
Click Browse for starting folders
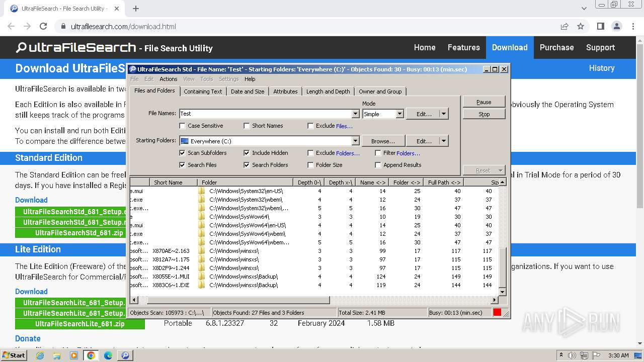[x=383, y=141]
